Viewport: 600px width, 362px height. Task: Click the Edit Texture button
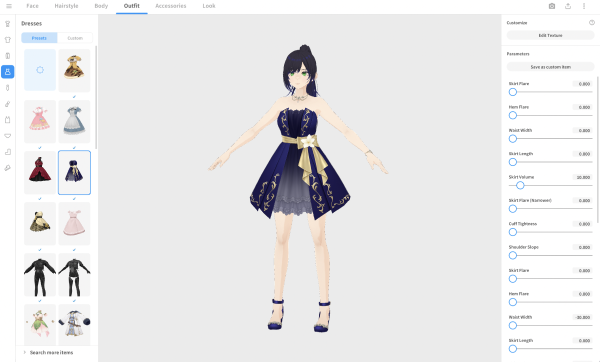point(550,35)
